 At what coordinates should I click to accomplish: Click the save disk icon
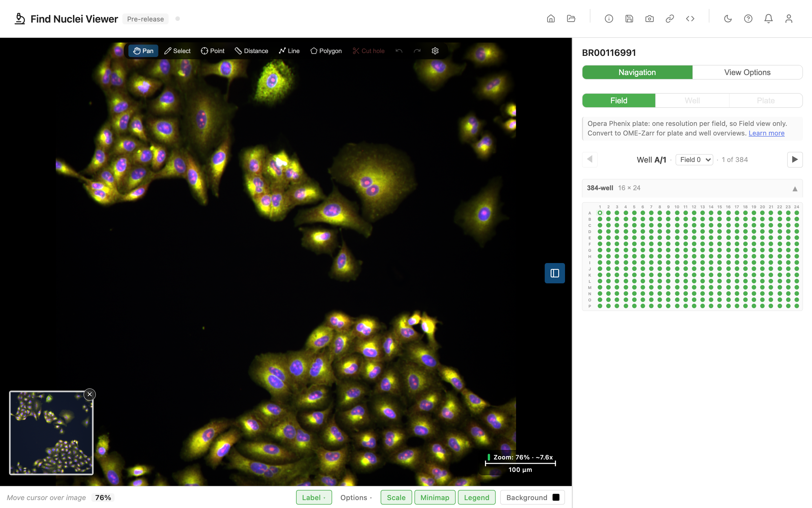coord(629,19)
